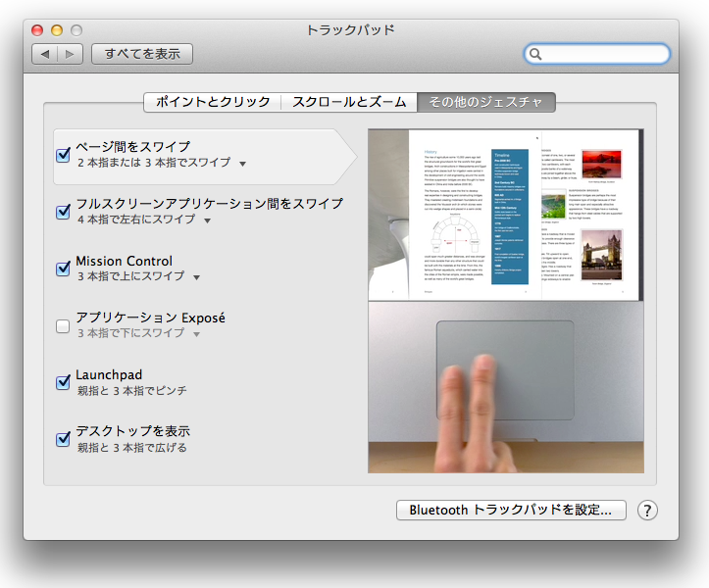Click Bluetooth トラックパッドを設定 button
The height and width of the screenshot is (588, 709).
point(511,511)
